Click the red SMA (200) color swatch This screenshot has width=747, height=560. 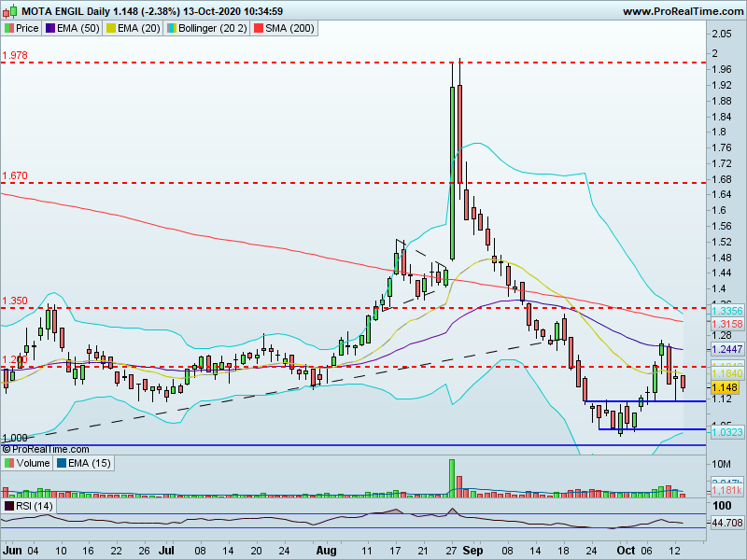259,29
